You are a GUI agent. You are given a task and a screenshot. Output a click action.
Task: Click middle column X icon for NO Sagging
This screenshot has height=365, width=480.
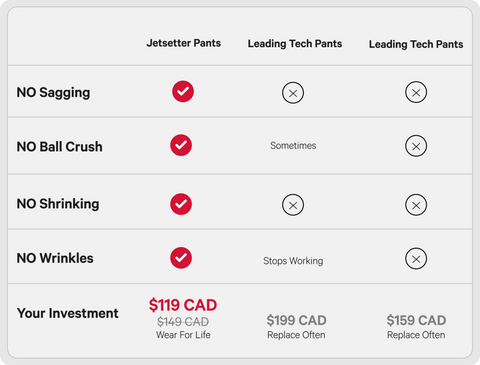pyautogui.click(x=293, y=93)
